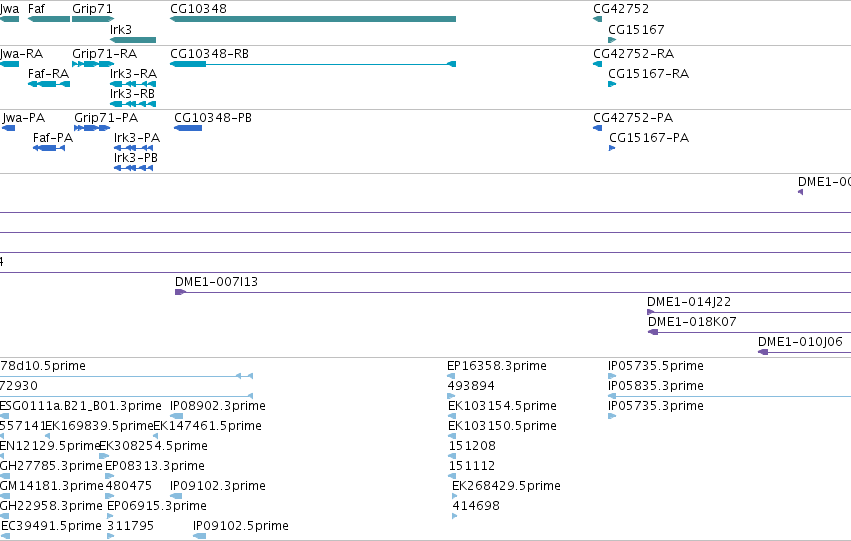Select the Grip71-RA transcript label
Viewport: 851px width, 541px height.
point(104,54)
